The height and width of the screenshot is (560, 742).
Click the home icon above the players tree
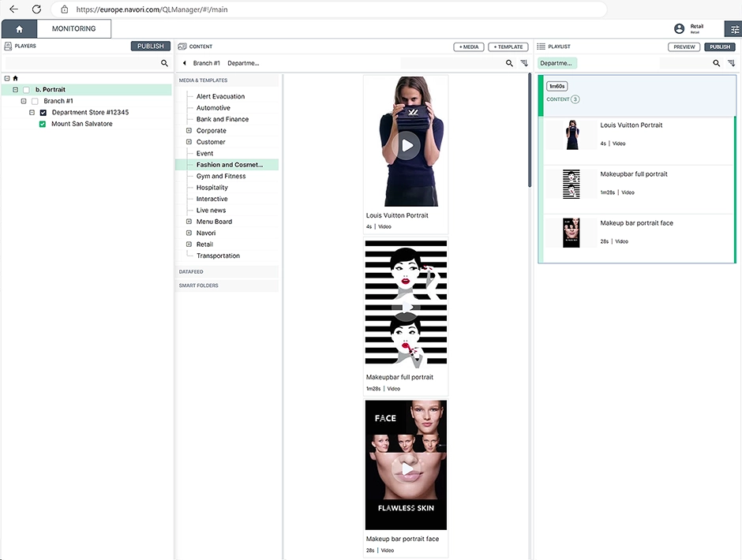pyautogui.click(x=13, y=77)
